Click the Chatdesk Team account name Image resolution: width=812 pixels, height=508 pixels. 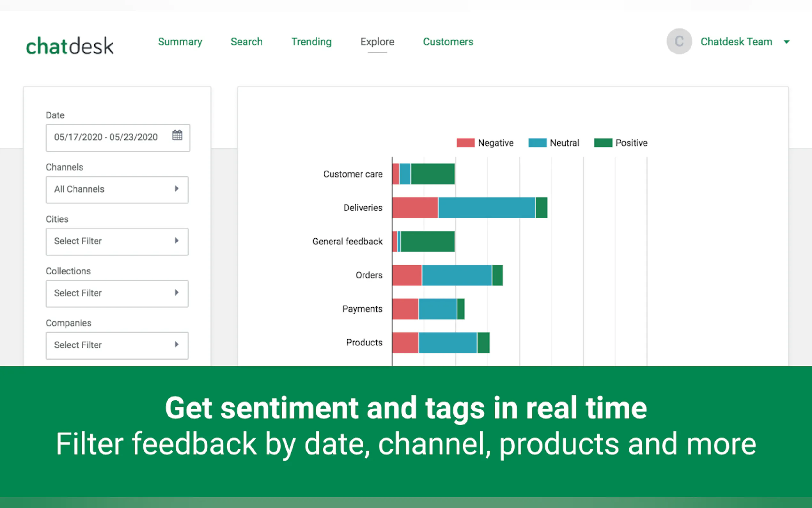click(x=737, y=42)
